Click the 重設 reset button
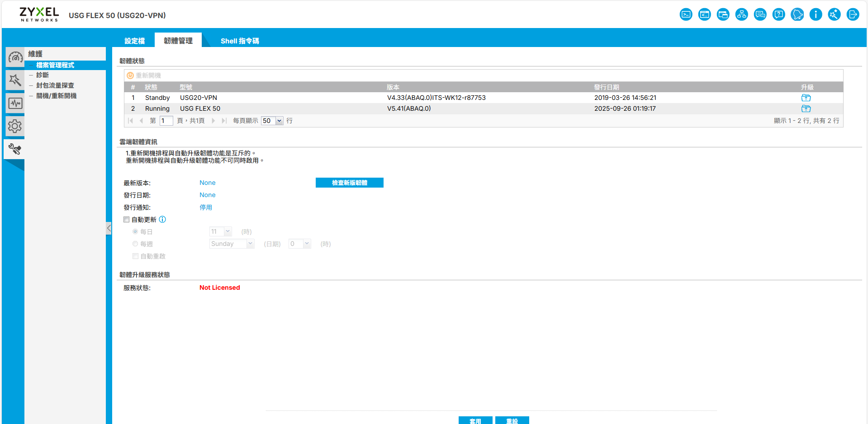Screen dimensions: 868x424 pos(512,420)
